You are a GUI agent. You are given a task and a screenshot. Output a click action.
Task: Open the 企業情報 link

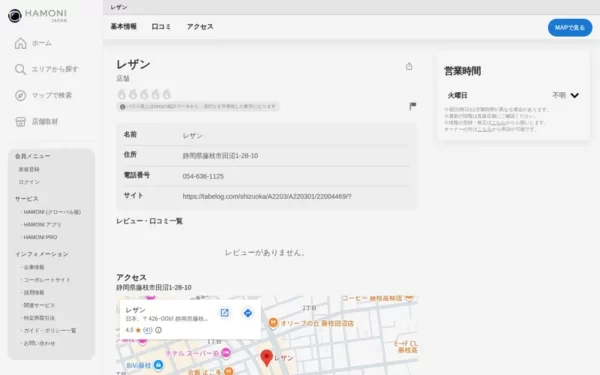point(34,267)
